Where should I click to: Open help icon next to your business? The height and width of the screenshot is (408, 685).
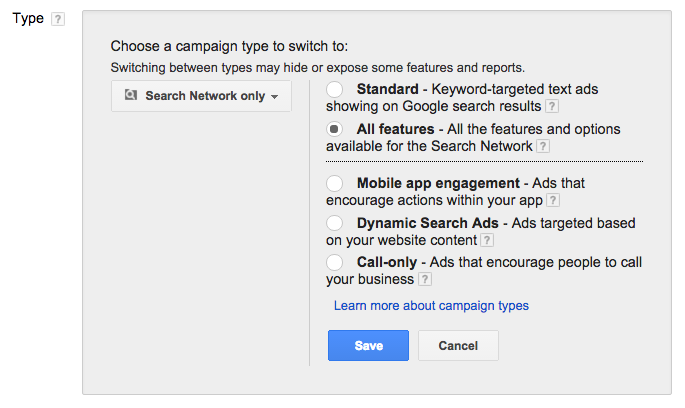(x=425, y=279)
